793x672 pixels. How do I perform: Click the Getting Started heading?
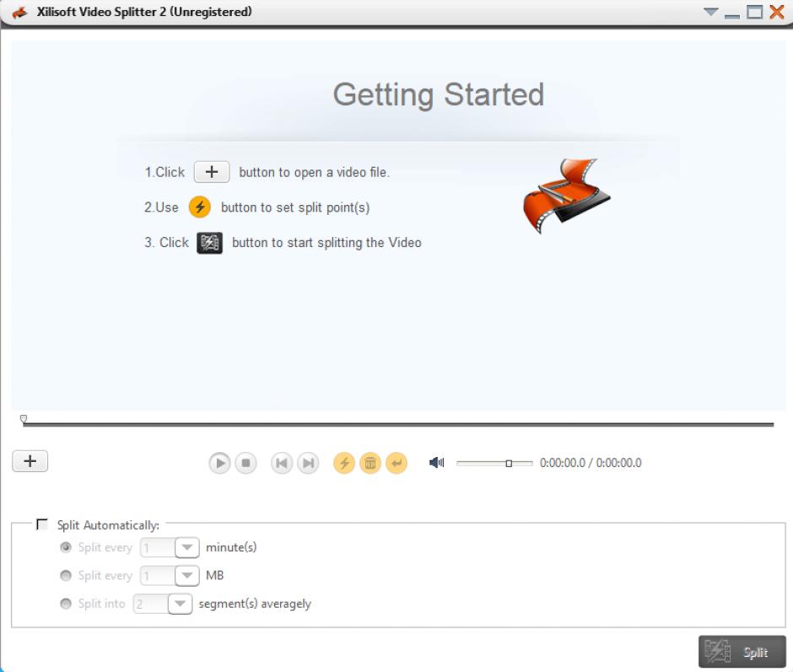click(x=439, y=94)
